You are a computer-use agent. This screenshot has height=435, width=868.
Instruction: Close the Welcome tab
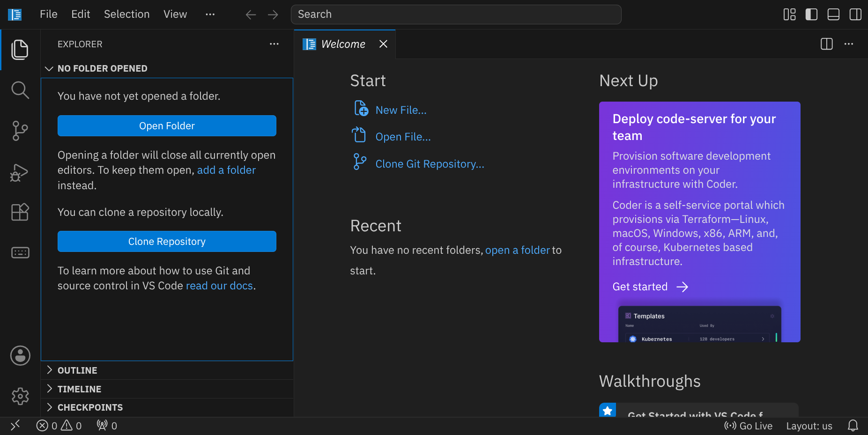point(383,44)
